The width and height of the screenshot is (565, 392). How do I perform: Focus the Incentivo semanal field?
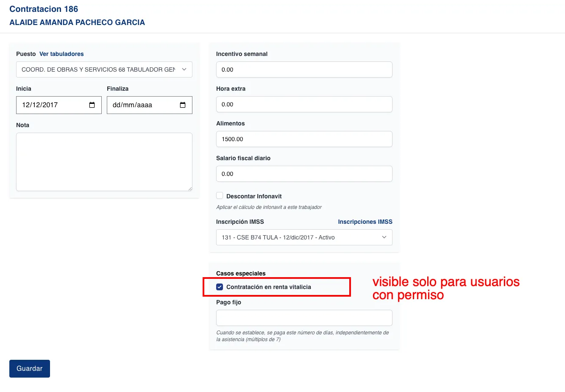pos(304,70)
